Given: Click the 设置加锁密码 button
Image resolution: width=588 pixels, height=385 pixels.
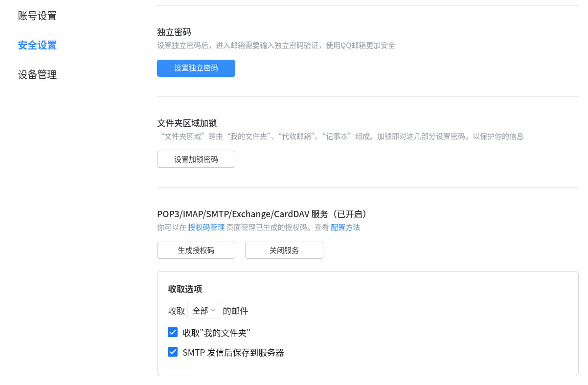Looking at the screenshot, I should [196, 159].
